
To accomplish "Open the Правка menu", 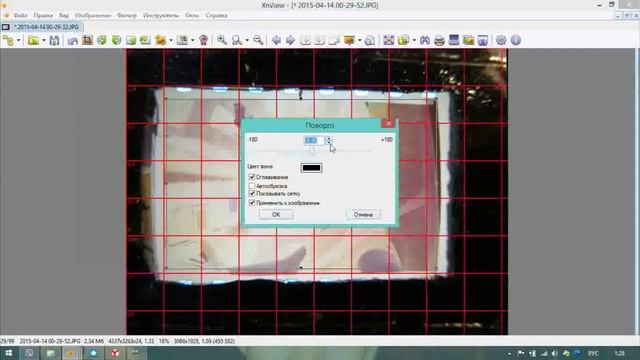I will tap(43, 16).
